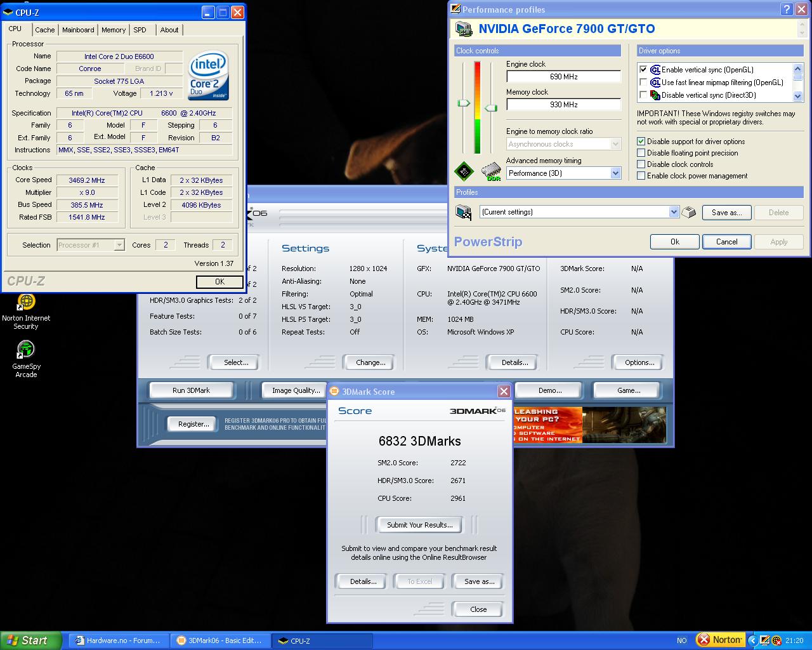The height and width of the screenshot is (650, 812).
Task: Switch to CPU-Z taskbar item
Action: (323, 640)
